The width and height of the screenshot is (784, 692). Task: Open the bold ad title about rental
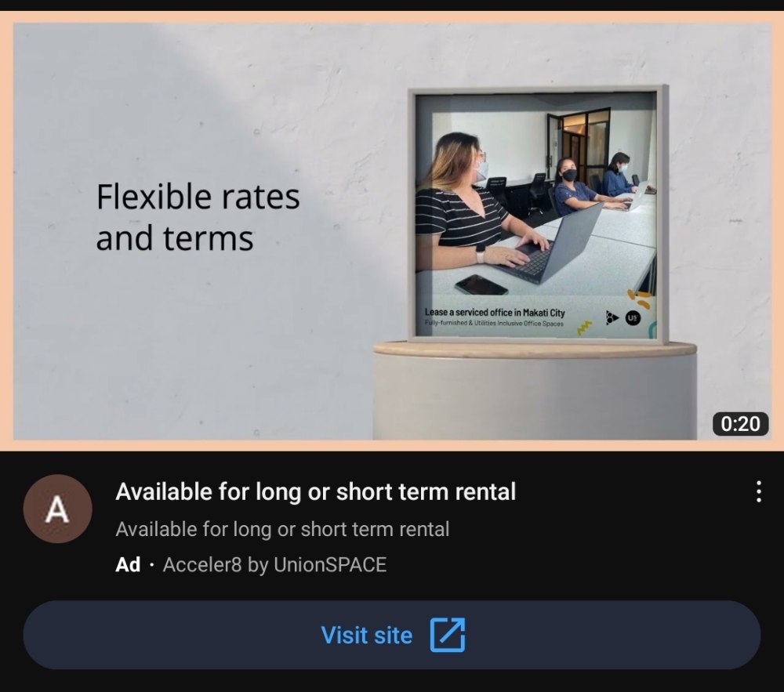pyautogui.click(x=315, y=491)
